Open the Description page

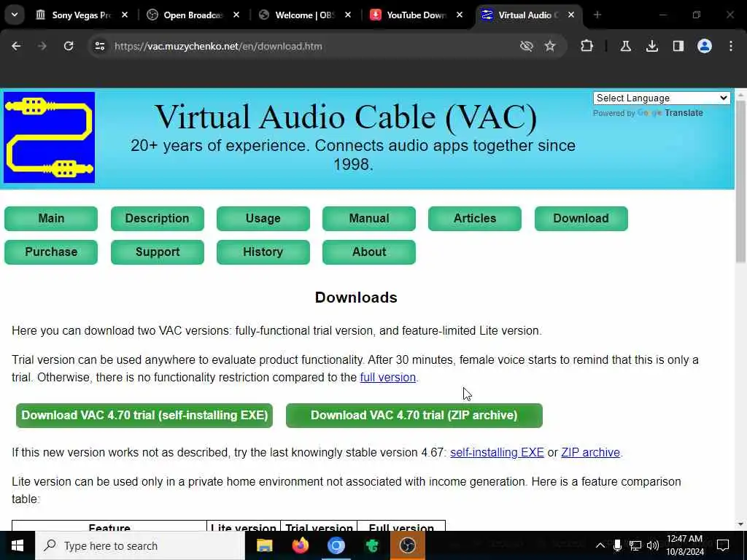pos(158,219)
